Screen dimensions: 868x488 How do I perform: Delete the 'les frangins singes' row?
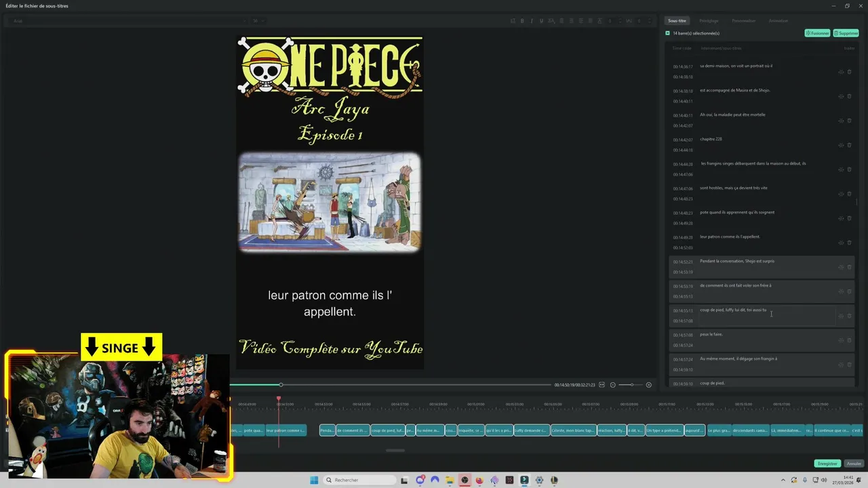point(849,169)
